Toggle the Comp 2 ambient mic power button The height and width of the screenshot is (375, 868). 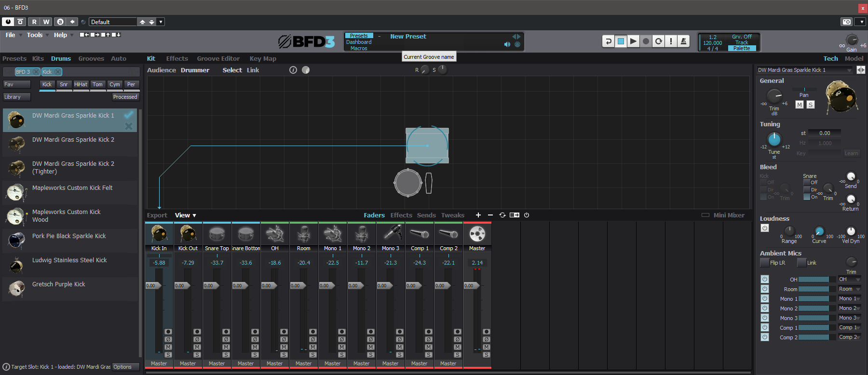click(765, 337)
